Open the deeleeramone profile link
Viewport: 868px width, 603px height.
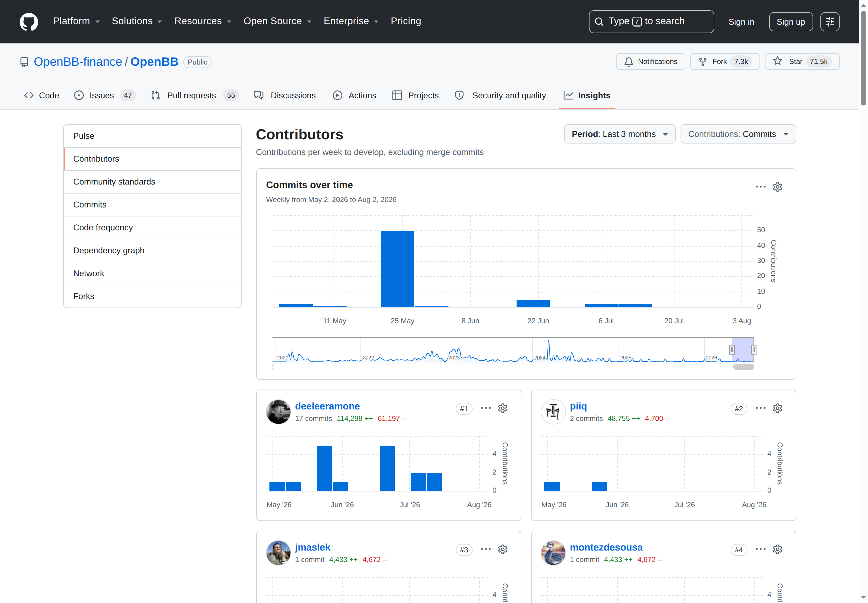pyautogui.click(x=327, y=406)
